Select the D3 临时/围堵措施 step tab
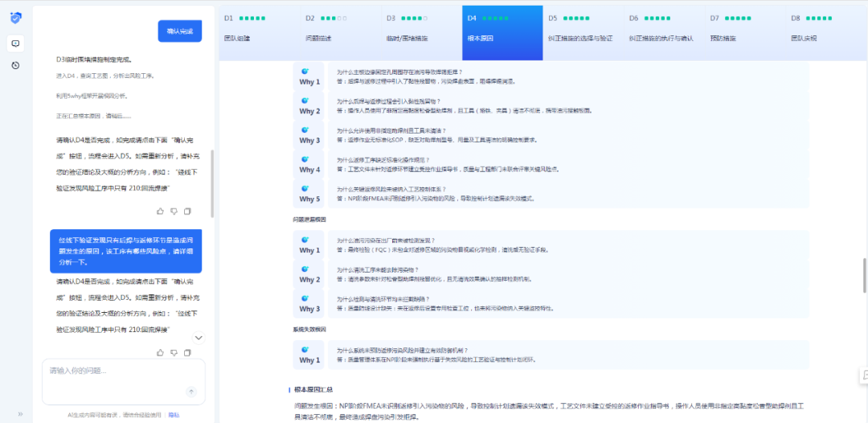 [x=421, y=27]
